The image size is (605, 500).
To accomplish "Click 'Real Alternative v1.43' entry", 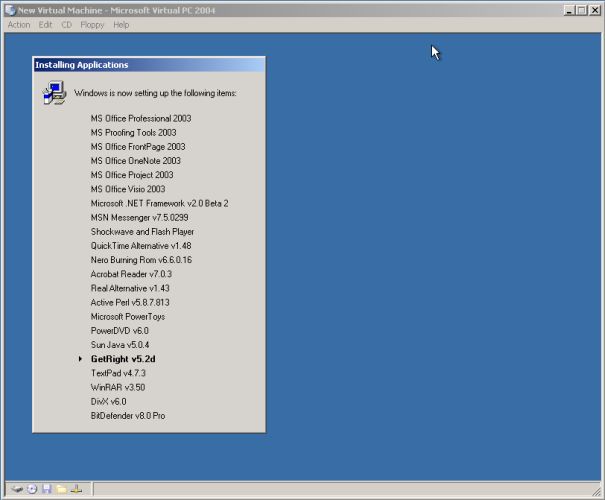I will [130, 288].
